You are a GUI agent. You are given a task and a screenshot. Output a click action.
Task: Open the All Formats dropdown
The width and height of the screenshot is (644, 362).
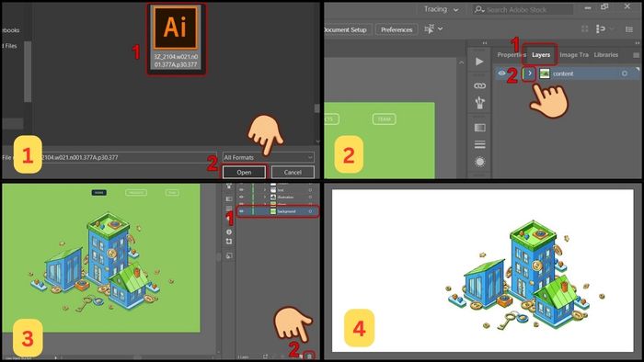[269, 157]
